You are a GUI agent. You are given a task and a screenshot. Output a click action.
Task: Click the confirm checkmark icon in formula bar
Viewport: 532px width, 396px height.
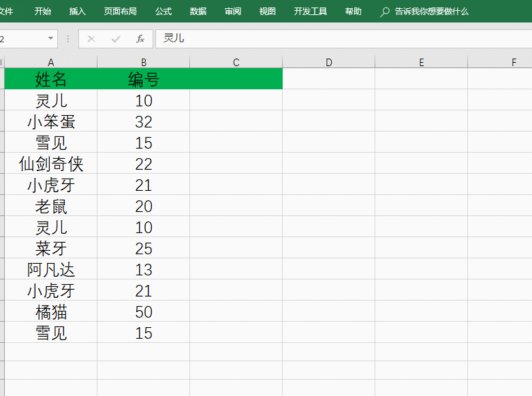(x=116, y=39)
